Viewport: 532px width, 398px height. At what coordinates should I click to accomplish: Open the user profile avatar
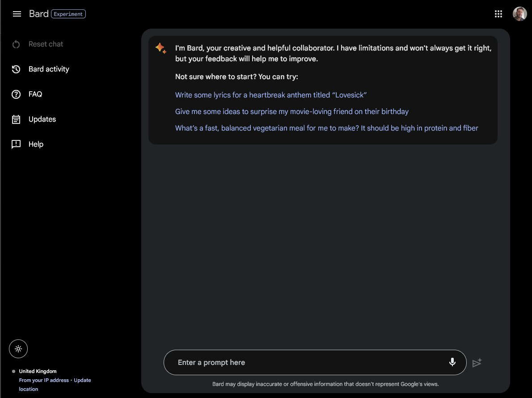519,14
